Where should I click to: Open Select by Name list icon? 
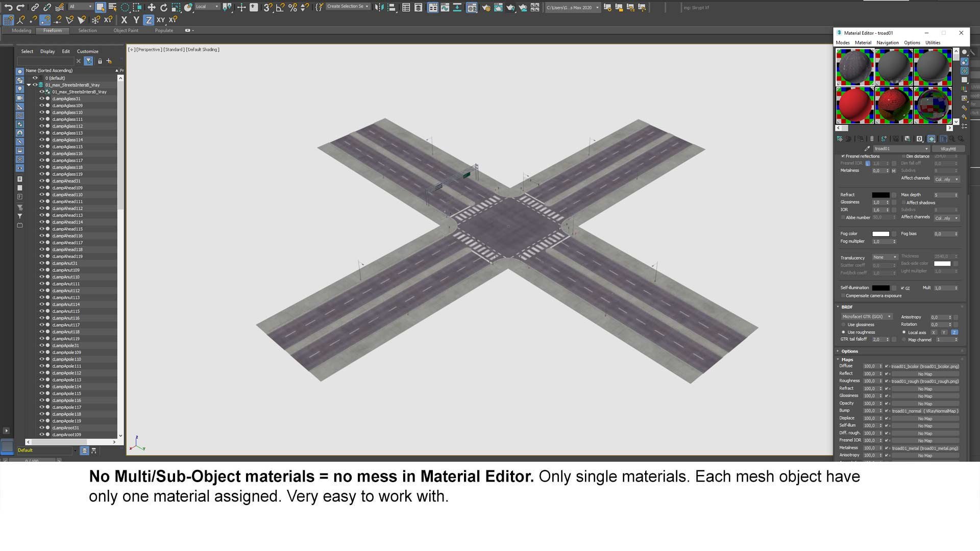[x=113, y=7]
